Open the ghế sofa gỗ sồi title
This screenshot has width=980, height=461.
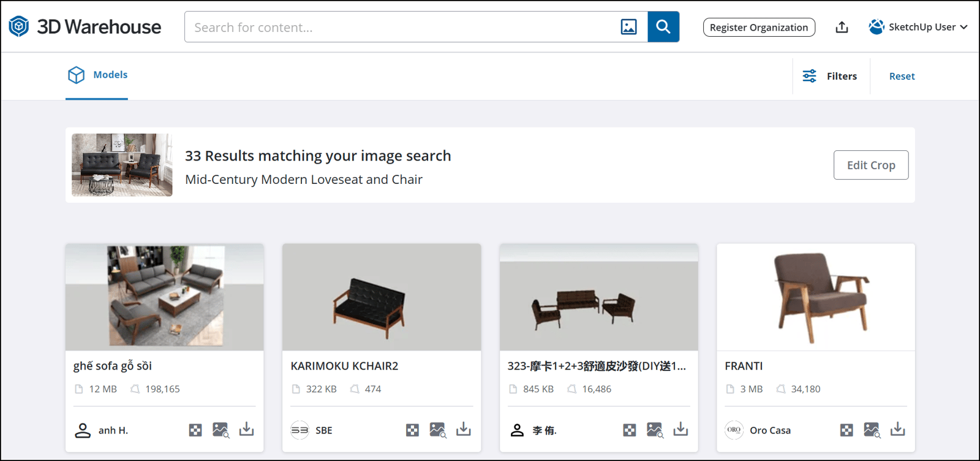pyautogui.click(x=113, y=366)
